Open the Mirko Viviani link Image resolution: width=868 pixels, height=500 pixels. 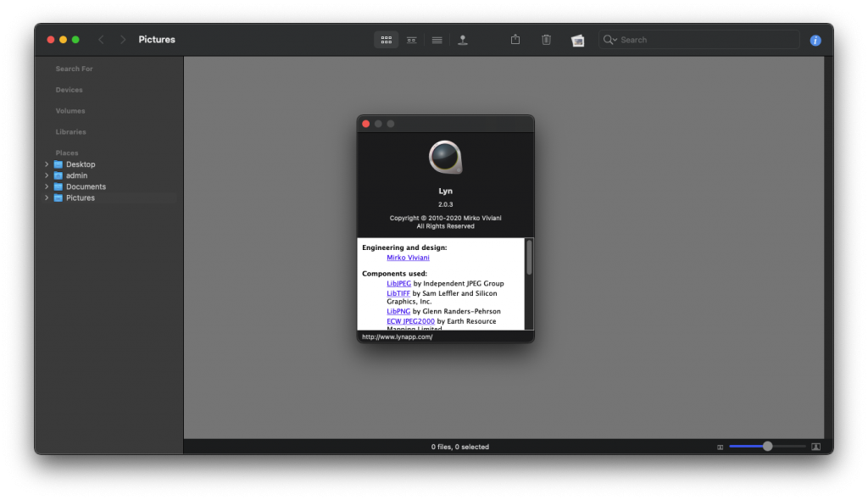(408, 258)
